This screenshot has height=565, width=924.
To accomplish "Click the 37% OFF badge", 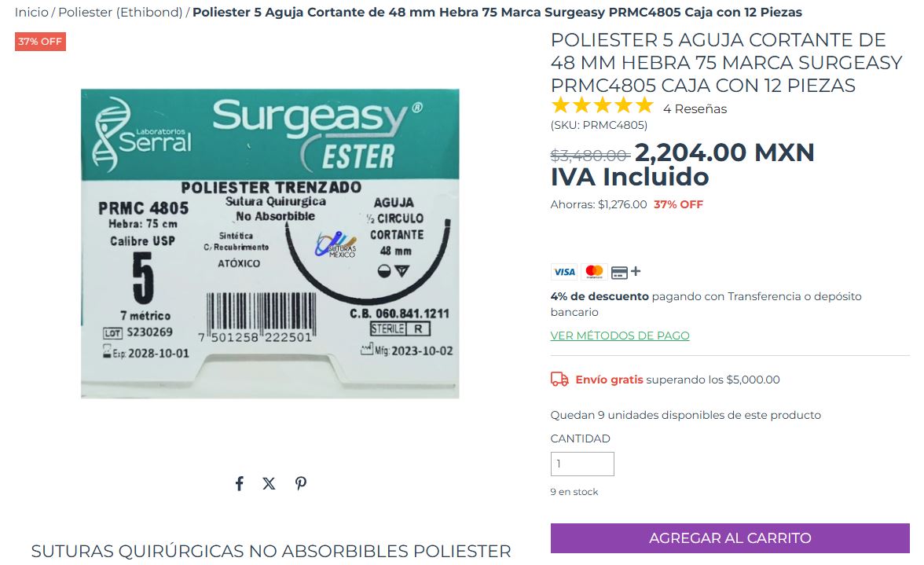I will point(40,42).
